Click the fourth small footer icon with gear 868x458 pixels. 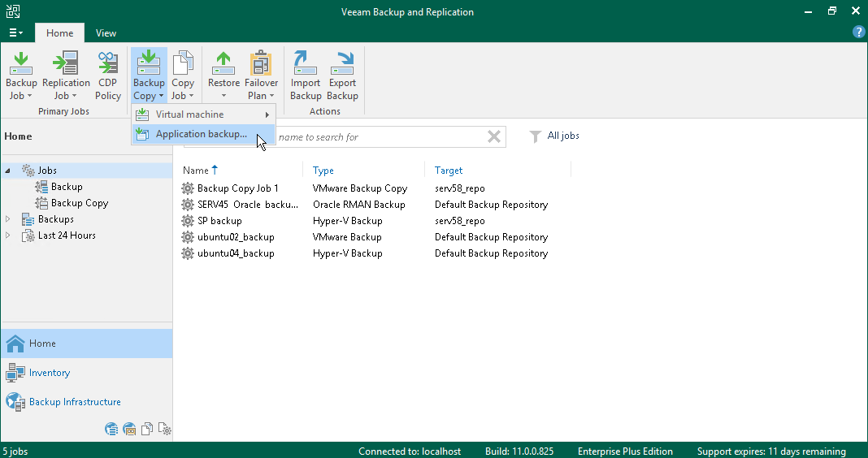click(x=164, y=429)
